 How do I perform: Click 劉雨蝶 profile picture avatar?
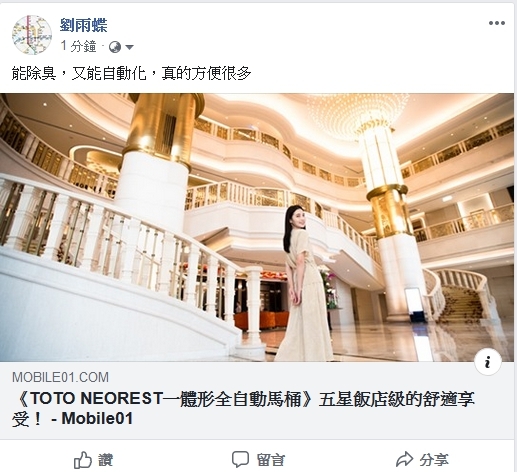coord(32,35)
